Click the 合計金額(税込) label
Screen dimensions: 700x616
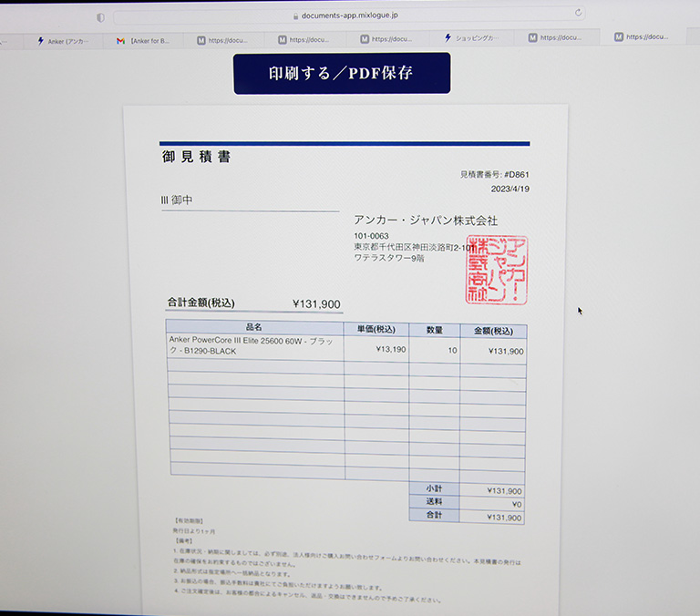pyautogui.click(x=201, y=303)
